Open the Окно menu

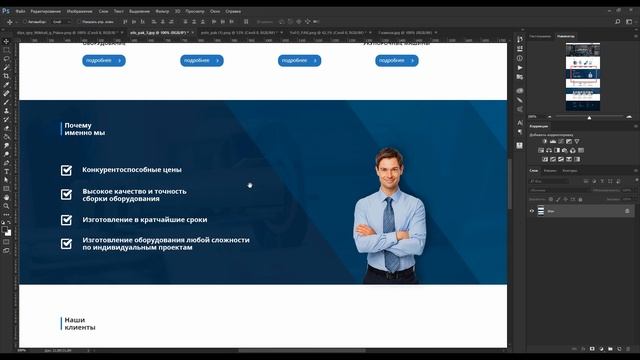(x=215, y=11)
